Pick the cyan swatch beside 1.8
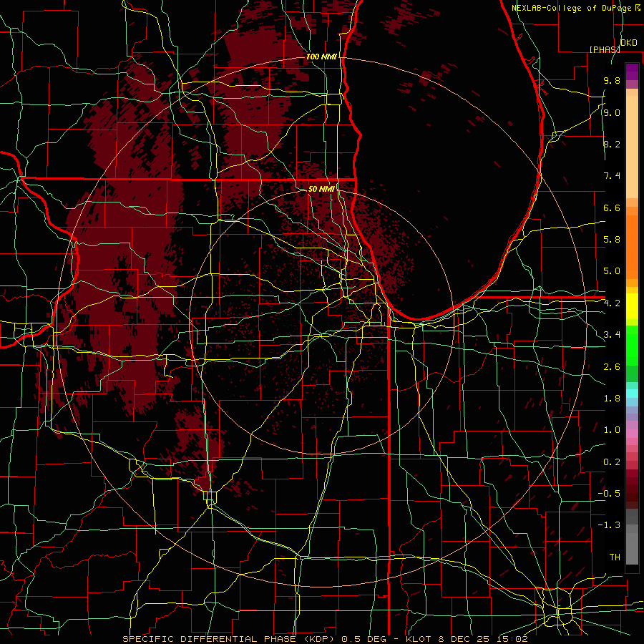 pos(632,394)
